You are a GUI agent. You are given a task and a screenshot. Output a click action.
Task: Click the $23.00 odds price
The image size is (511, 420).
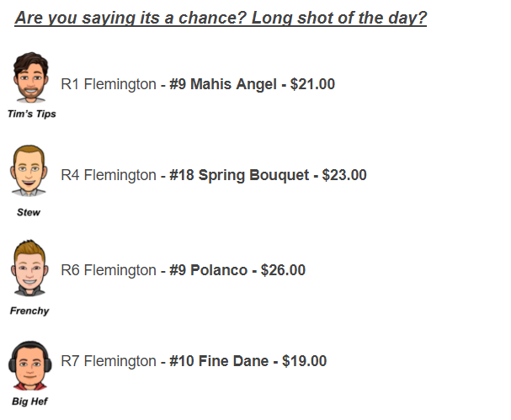tap(344, 175)
